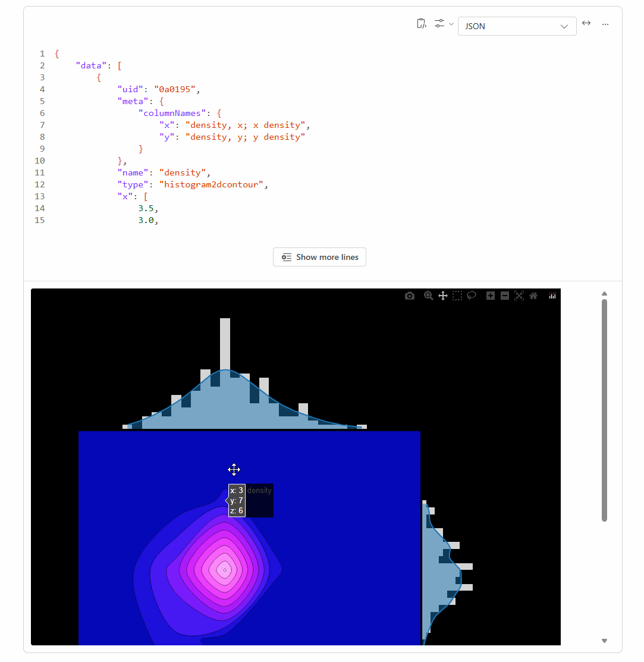Reset axes with the home icon
This screenshot has height=662, width=644.
(533, 296)
